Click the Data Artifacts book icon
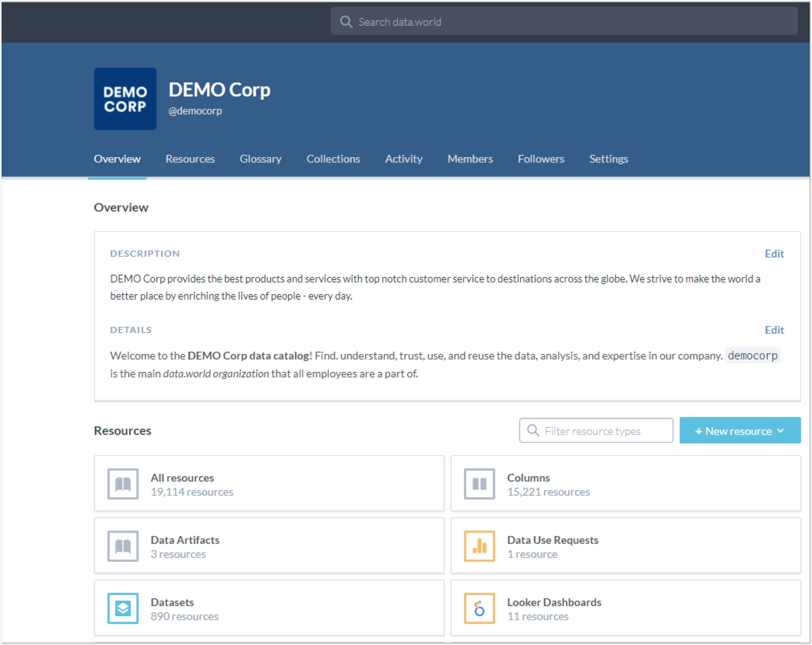This screenshot has width=812, height=645. (x=123, y=546)
